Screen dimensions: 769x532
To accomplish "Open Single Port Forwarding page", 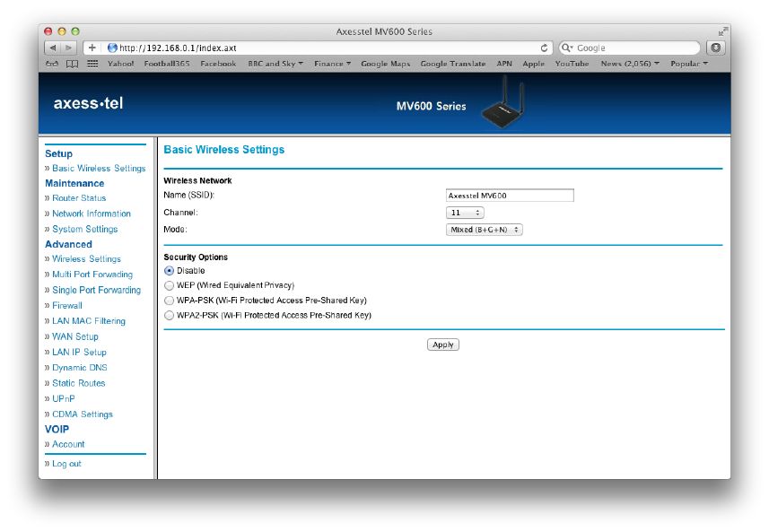I will 96,291.
